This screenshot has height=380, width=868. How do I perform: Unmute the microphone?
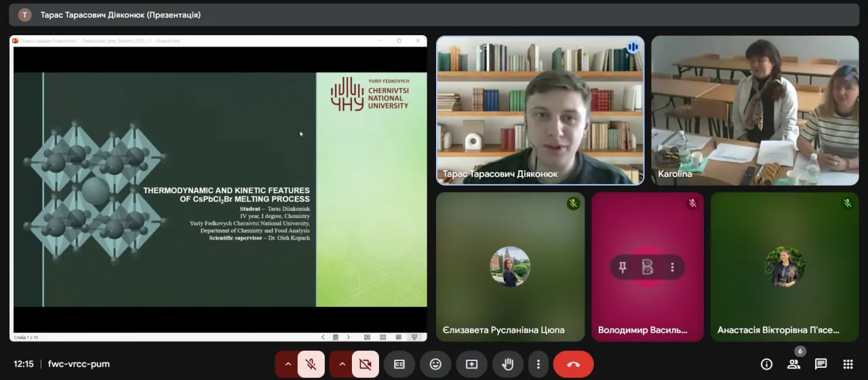tap(311, 364)
